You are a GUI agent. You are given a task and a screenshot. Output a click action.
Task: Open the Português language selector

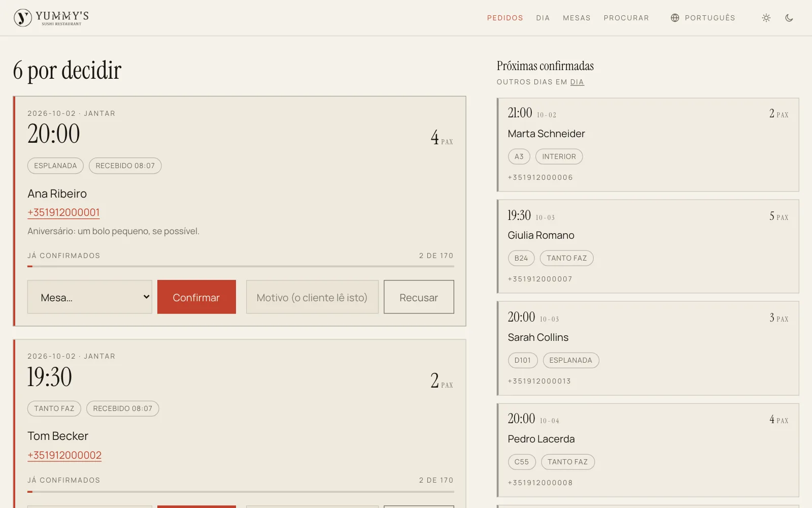click(703, 18)
